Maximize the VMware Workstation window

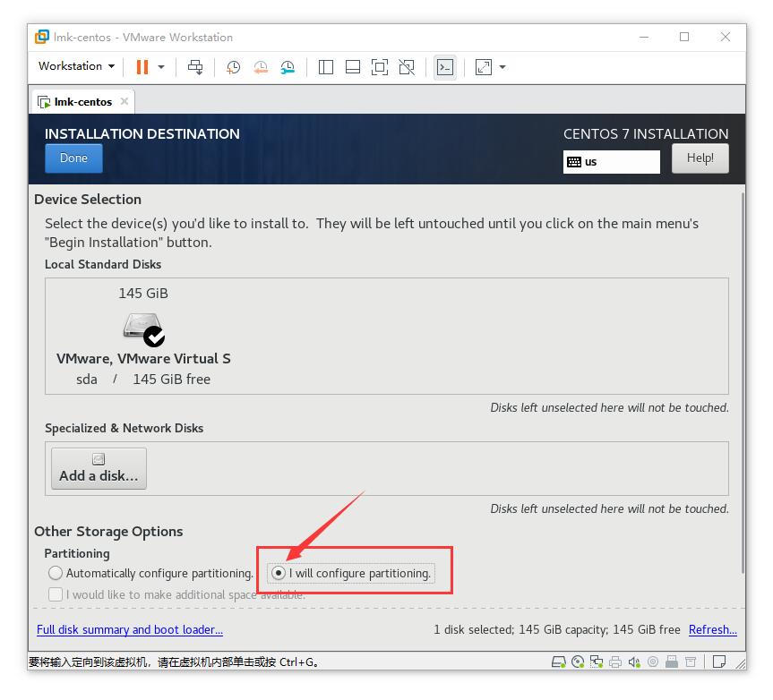(684, 37)
